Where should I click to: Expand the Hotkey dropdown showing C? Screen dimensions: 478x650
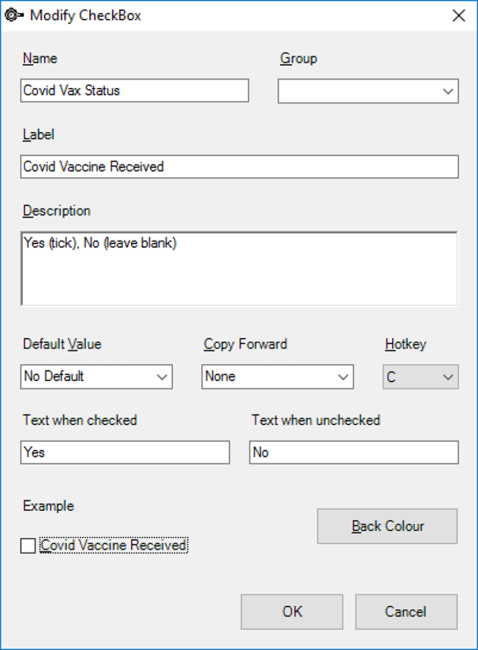tap(420, 377)
